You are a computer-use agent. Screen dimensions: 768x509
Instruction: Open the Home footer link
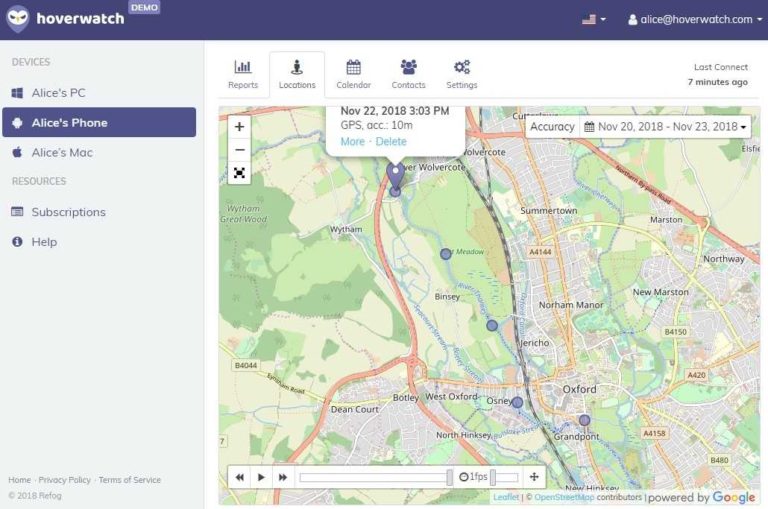(20, 480)
